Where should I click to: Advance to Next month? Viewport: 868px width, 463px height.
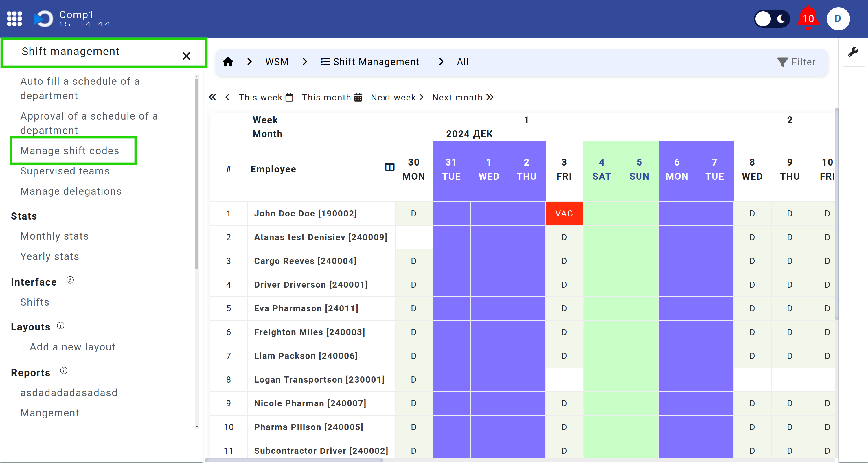click(x=463, y=98)
